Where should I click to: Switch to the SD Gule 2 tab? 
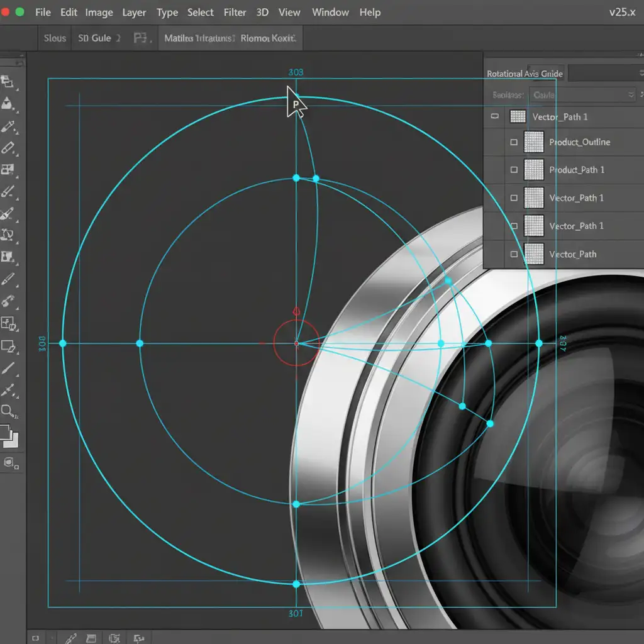99,38
